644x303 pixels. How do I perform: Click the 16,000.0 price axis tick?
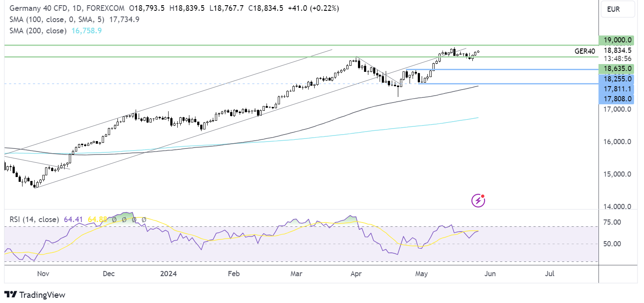point(617,142)
